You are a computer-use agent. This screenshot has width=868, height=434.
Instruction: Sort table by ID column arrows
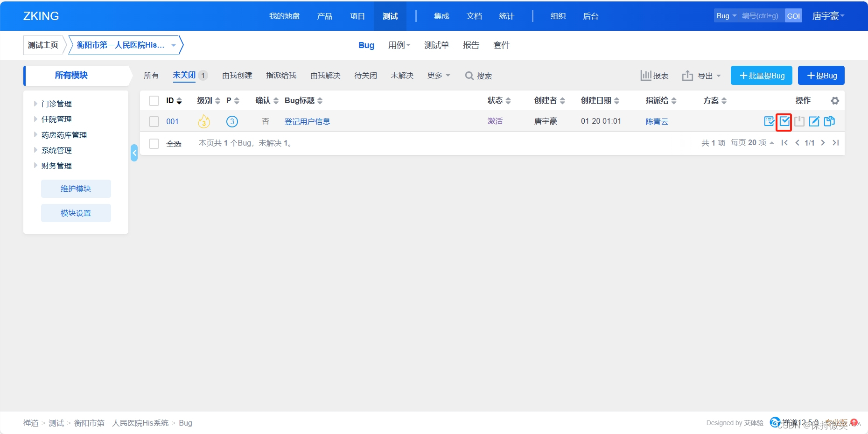[x=179, y=101]
